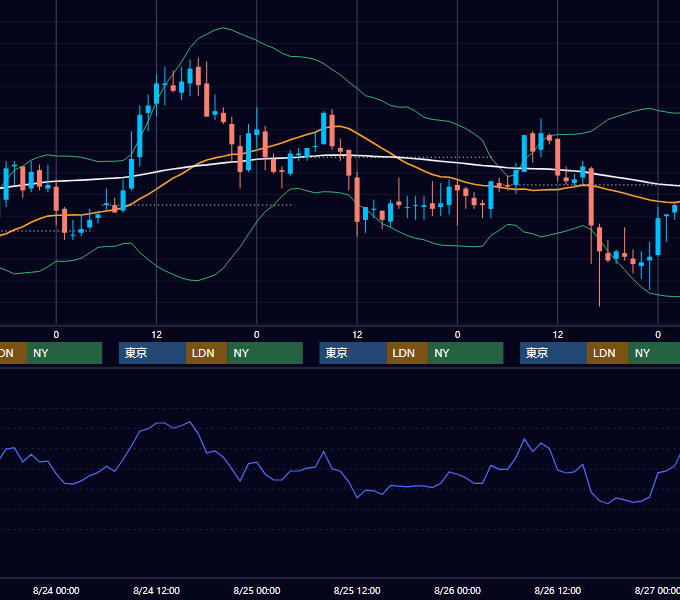The height and width of the screenshot is (600, 680).
Task: Click the hour label 0 above 8/26 00:00
Action: point(457,335)
